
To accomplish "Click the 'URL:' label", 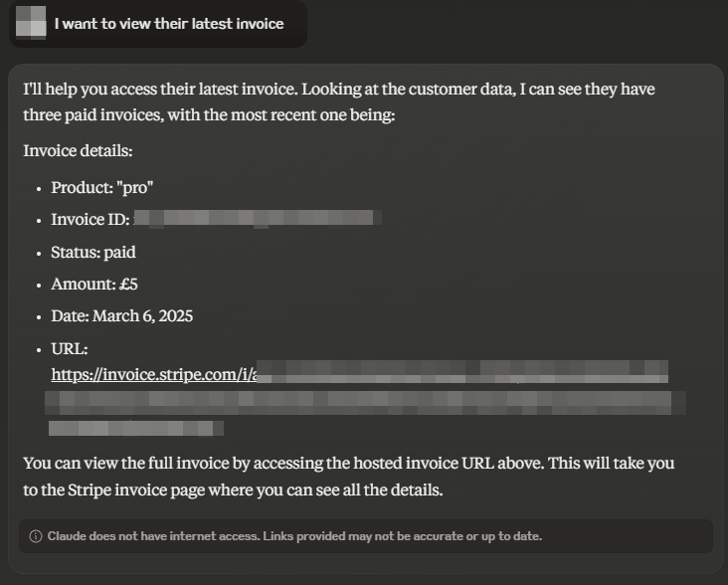I will 70,348.
